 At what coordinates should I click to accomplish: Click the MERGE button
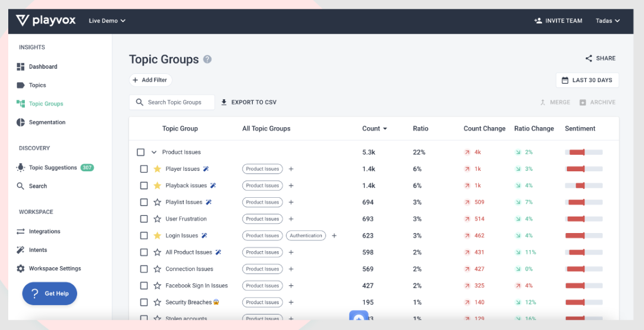(x=555, y=102)
